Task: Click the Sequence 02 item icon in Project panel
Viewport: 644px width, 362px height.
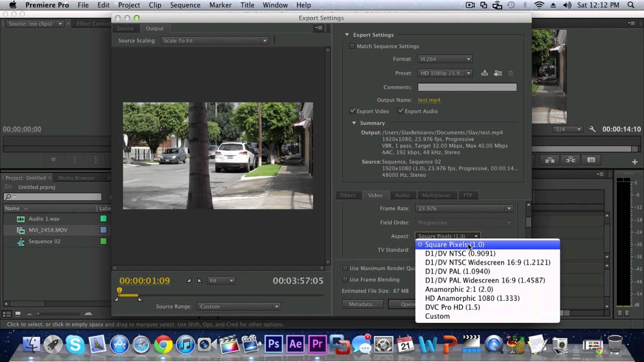Action: coord(21,241)
